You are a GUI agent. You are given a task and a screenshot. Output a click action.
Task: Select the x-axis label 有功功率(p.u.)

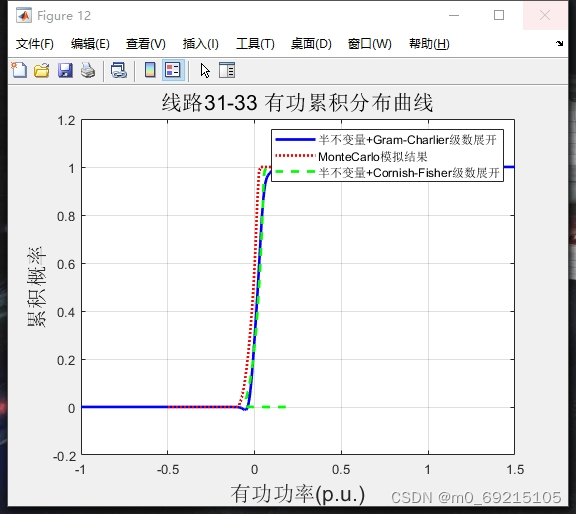tap(298, 494)
